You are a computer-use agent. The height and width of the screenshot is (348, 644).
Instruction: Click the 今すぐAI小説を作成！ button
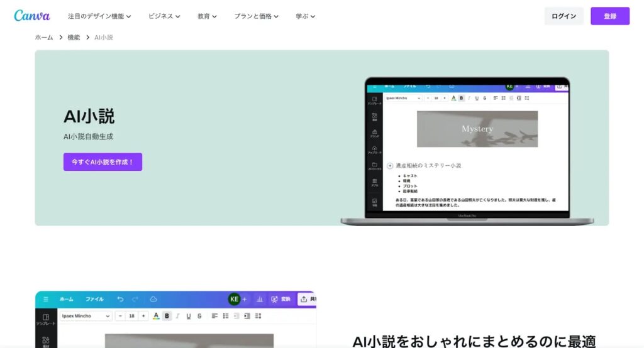click(x=103, y=162)
